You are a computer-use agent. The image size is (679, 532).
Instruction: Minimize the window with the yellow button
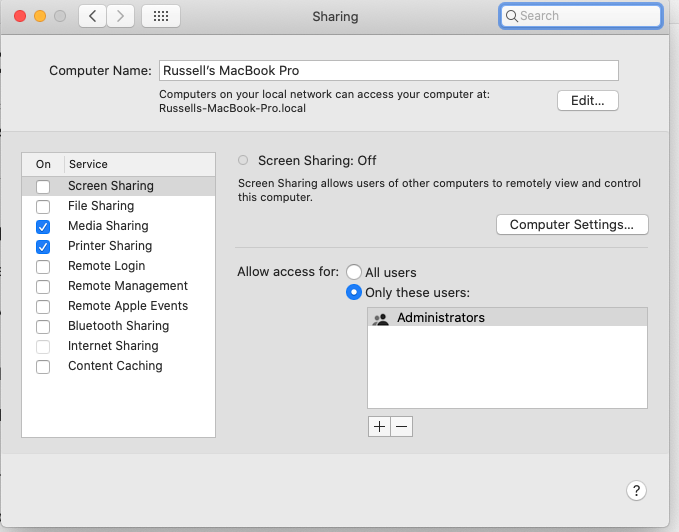click(40, 16)
